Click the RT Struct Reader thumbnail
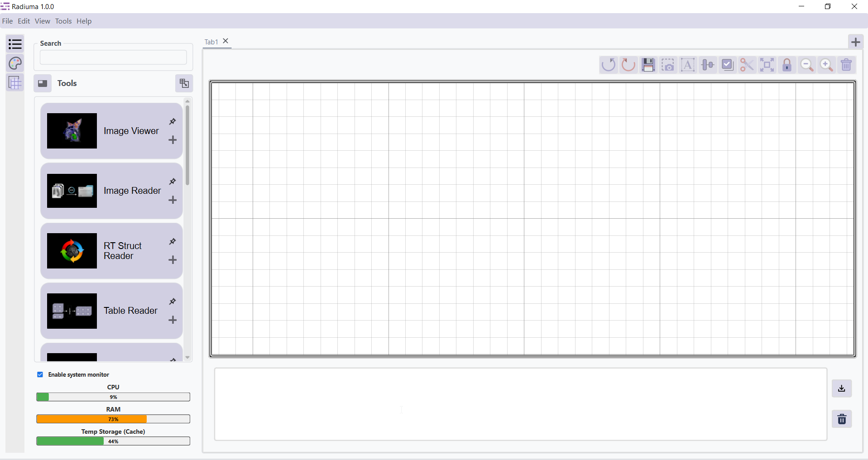868x460 pixels. coord(72,251)
